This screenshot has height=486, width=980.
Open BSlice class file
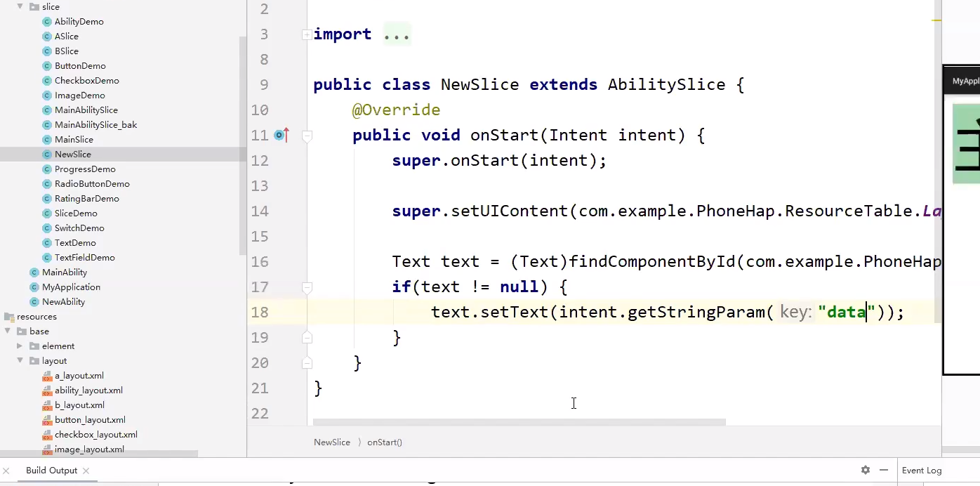(66, 51)
